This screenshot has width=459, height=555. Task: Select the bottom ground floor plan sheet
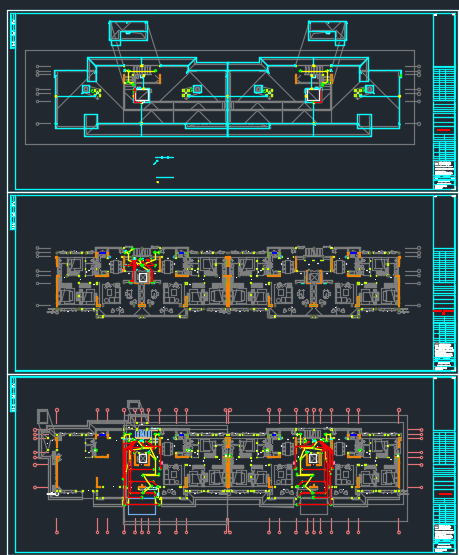(x=232, y=464)
